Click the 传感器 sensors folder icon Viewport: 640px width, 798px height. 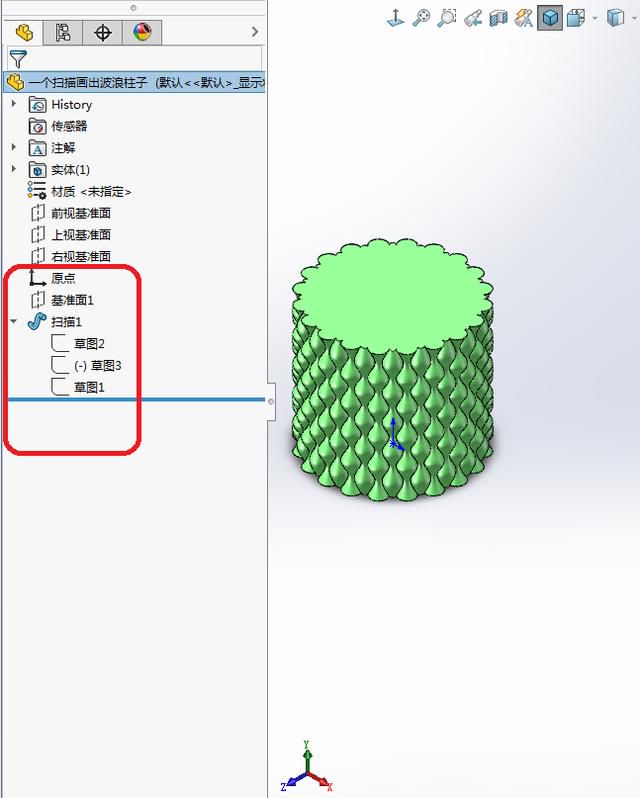(x=38, y=126)
